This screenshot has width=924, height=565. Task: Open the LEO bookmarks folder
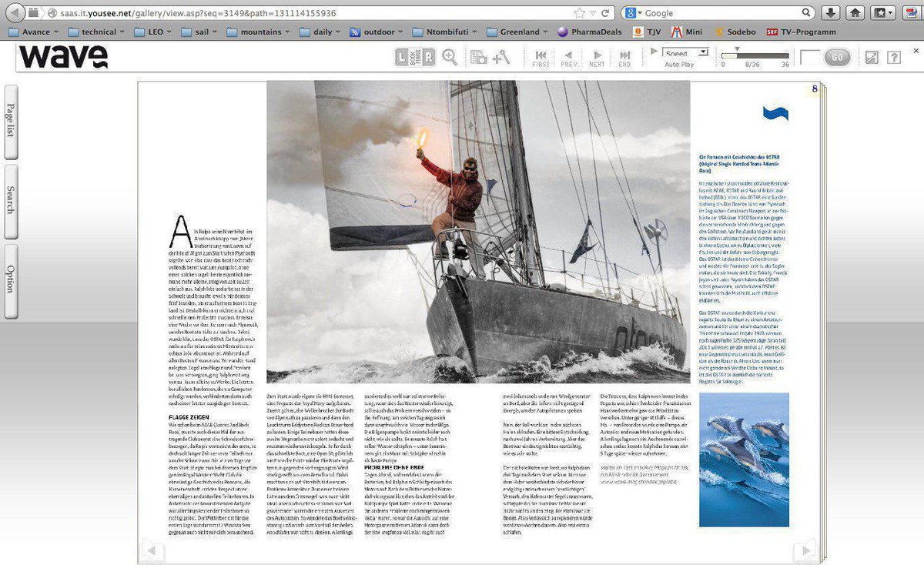tap(155, 32)
